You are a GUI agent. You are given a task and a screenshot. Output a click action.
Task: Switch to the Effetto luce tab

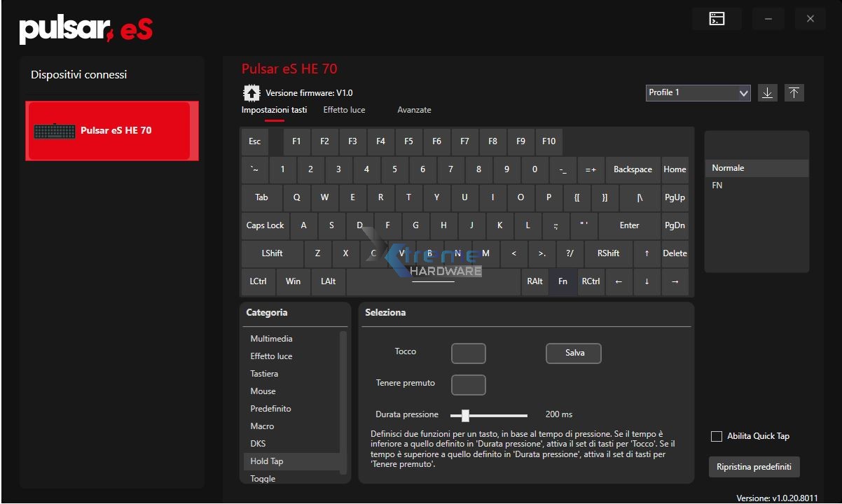[x=343, y=110]
